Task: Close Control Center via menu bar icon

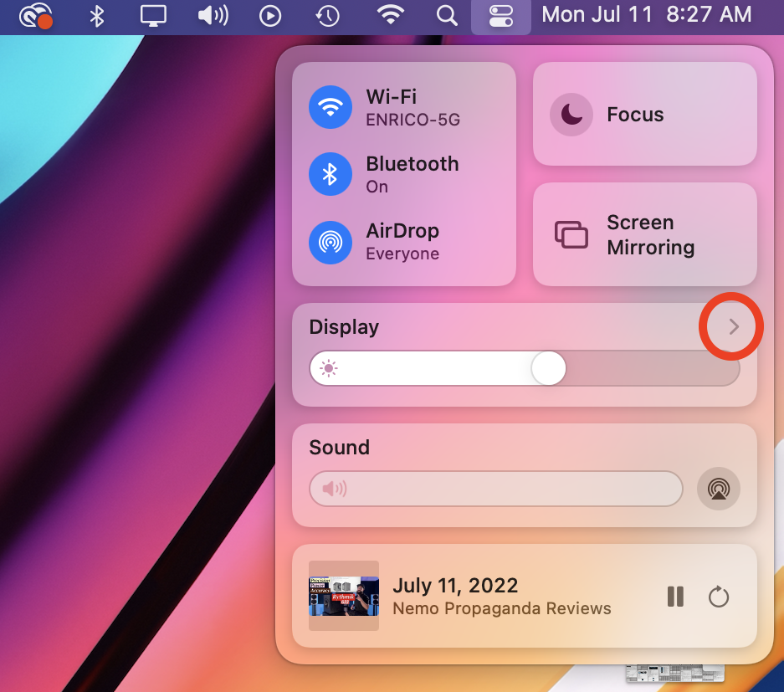Action: [x=501, y=16]
